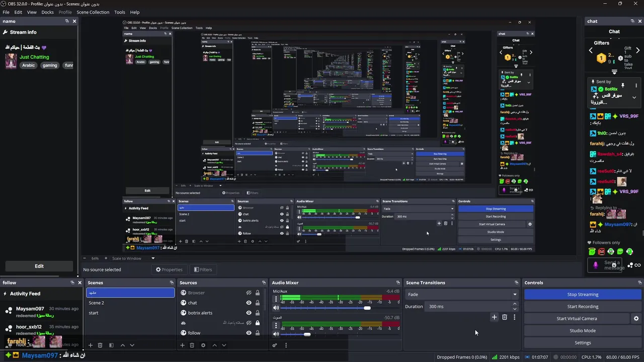644x362 pixels.
Task: Open Settings from the Controls dock
Action: (x=583, y=343)
